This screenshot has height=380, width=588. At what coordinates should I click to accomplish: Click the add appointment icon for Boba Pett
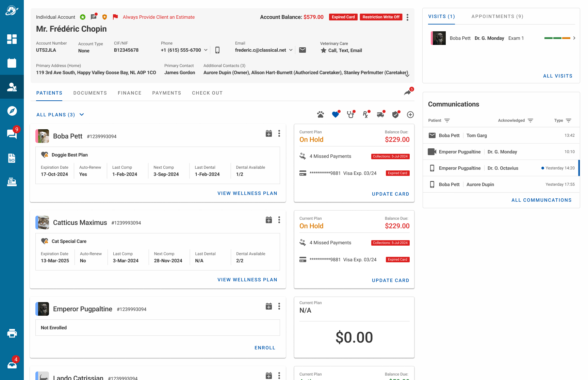(x=269, y=133)
